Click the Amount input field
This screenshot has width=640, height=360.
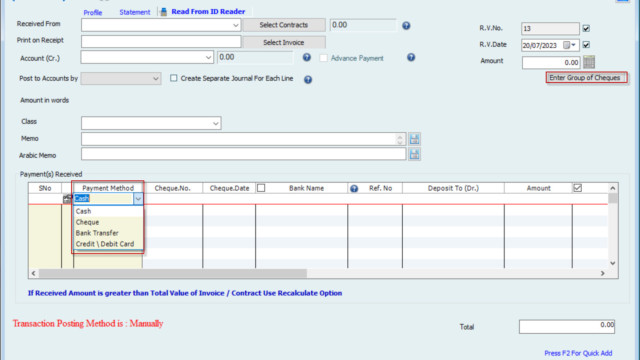point(551,62)
